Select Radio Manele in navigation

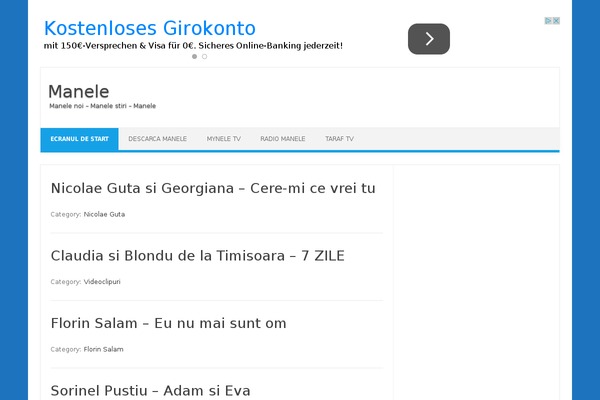[x=283, y=139]
